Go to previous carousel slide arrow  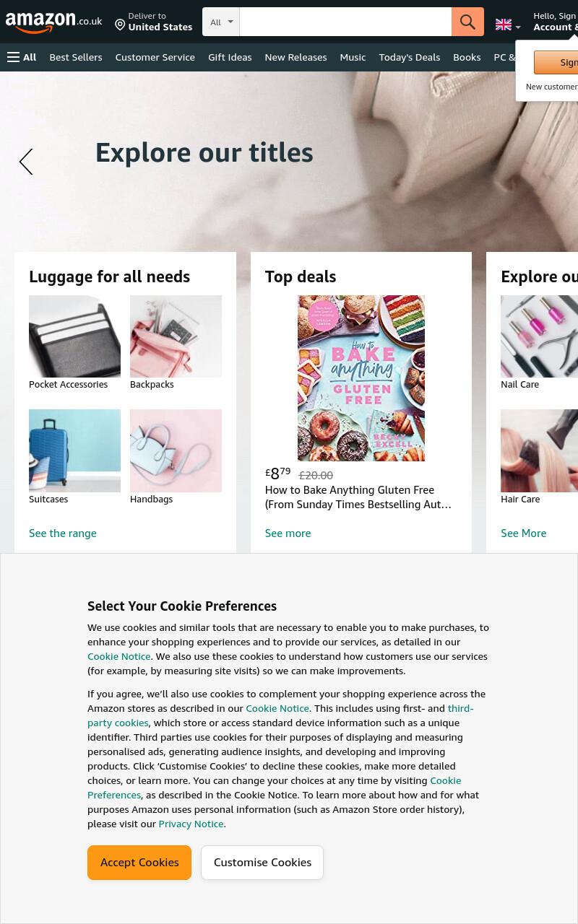(26, 162)
